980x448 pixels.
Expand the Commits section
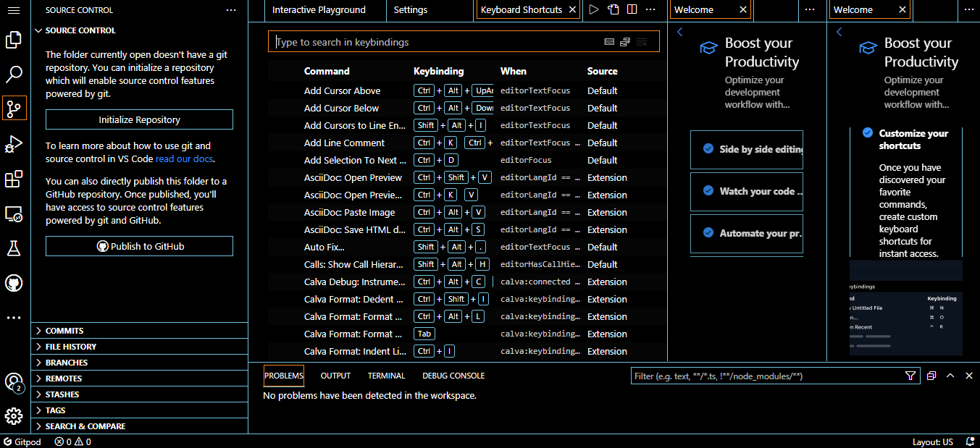139,331
